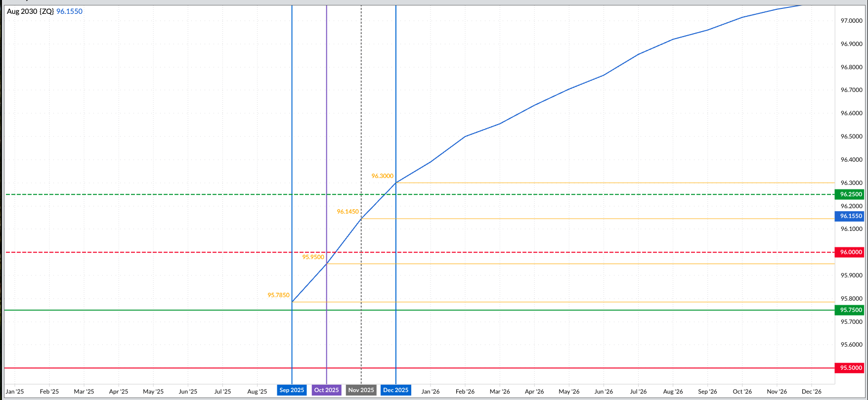Select the green 95.7500 price tag
This screenshot has width=868, height=400.
(851, 310)
